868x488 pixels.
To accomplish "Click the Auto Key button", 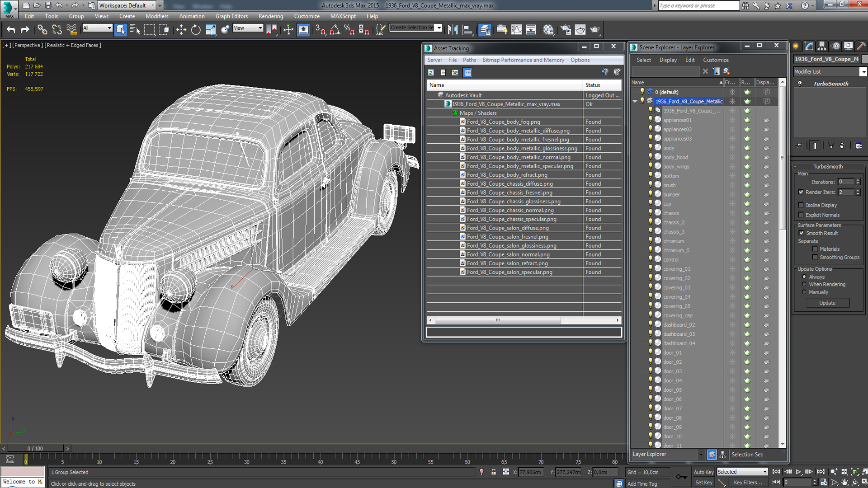I will click(703, 472).
